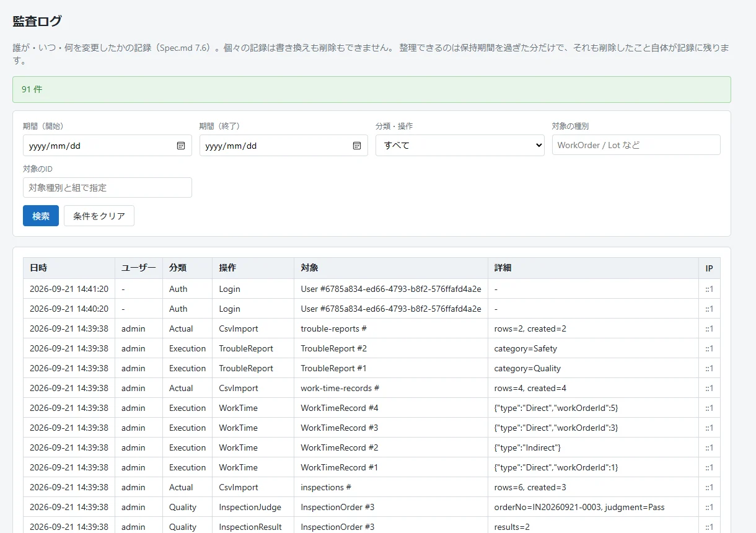Click the 操作 column header
Image resolution: width=756 pixels, height=533 pixels.
point(253,268)
